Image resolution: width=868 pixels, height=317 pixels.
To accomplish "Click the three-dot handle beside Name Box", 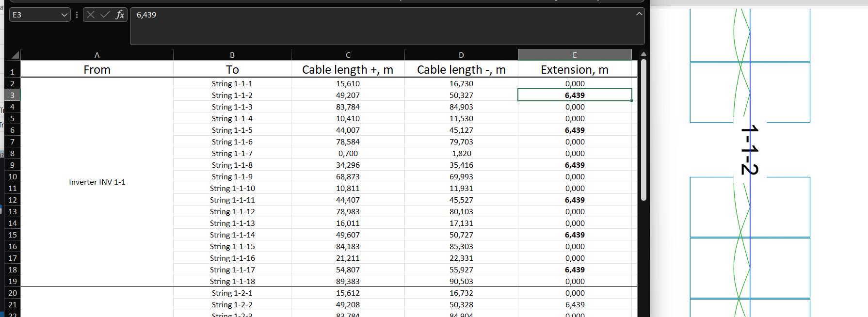I will (77, 15).
